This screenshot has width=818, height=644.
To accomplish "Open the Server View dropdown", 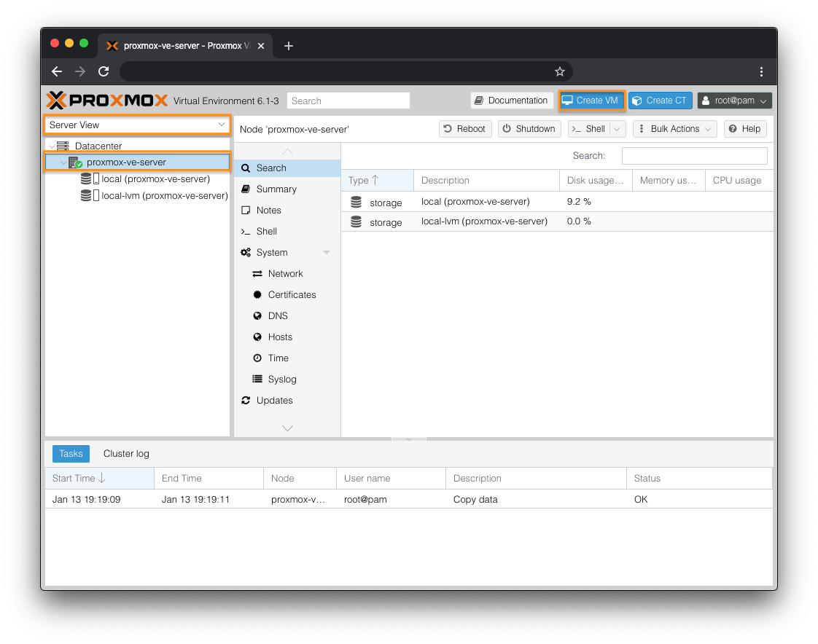I will (x=221, y=125).
